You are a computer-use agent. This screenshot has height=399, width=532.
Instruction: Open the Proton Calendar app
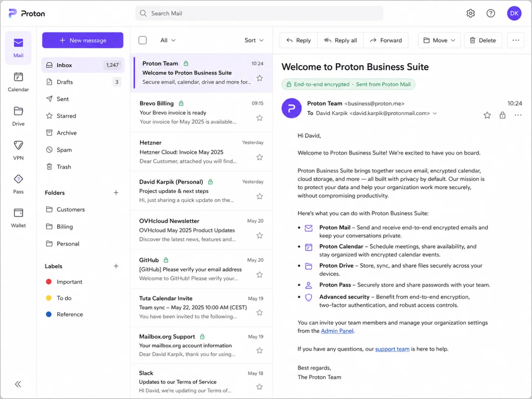pos(18,82)
